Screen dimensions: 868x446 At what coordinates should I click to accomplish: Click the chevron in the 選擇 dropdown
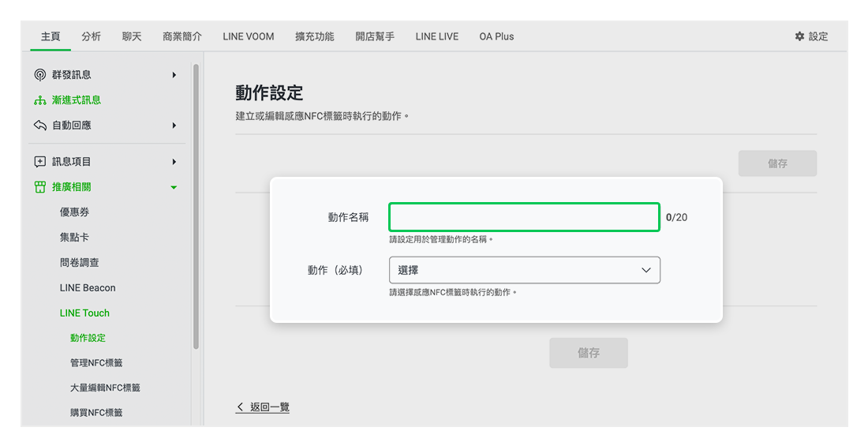[x=645, y=271]
